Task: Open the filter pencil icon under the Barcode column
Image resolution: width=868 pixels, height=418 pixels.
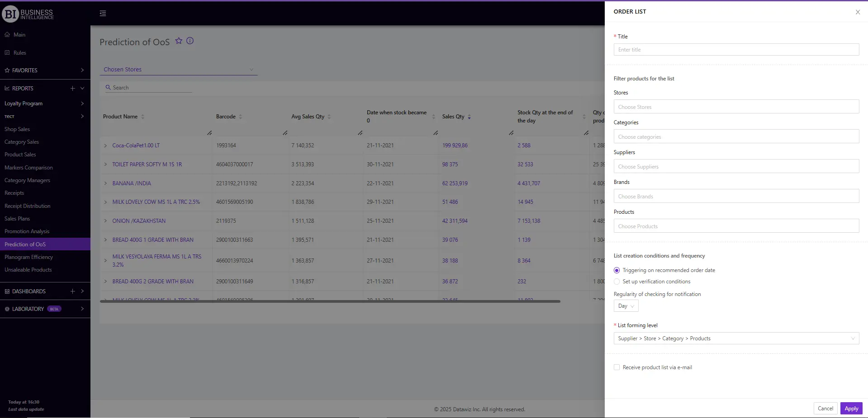Action: pyautogui.click(x=285, y=133)
